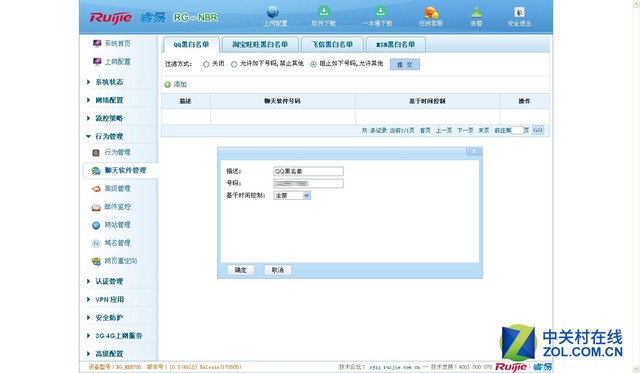Select 阻止如下号码,允许其他 radio button
The width and height of the screenshot is (640, 373).
313,64
